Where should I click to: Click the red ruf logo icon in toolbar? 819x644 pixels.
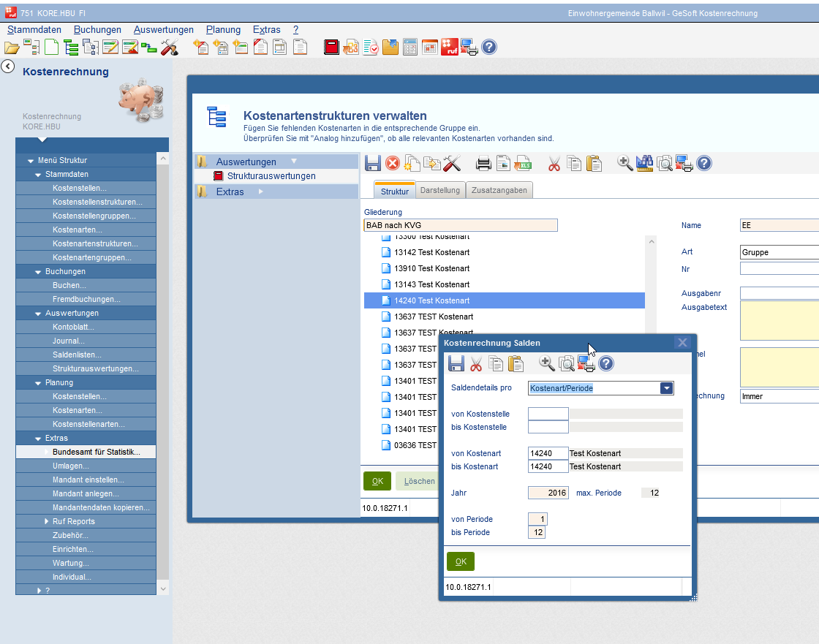[449, 47]
